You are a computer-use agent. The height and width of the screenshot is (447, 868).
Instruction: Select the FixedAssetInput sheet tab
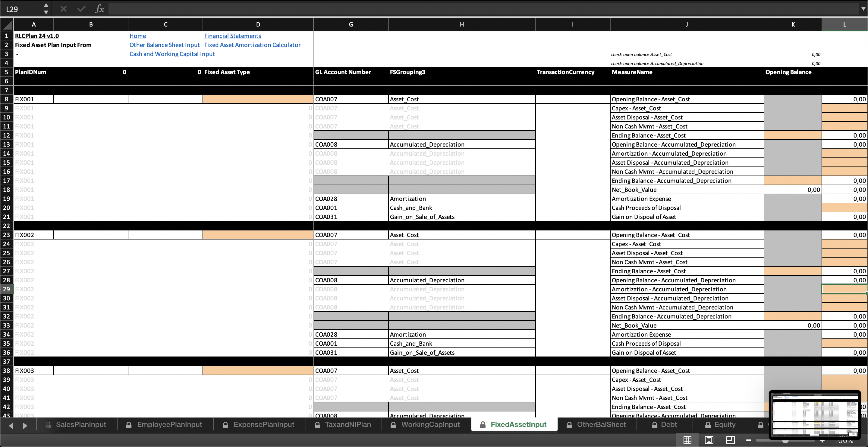click(514, 424)
